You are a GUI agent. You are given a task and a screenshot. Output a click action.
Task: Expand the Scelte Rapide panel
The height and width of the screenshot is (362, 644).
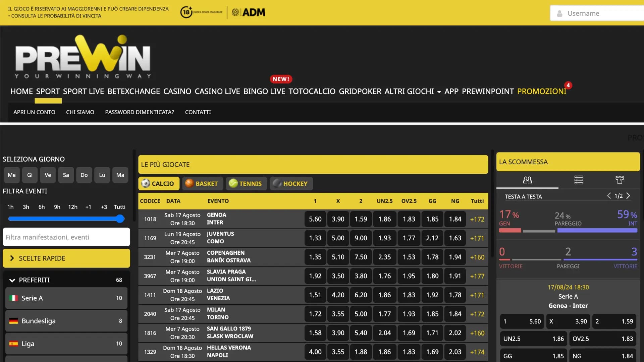tap(66, 258)
